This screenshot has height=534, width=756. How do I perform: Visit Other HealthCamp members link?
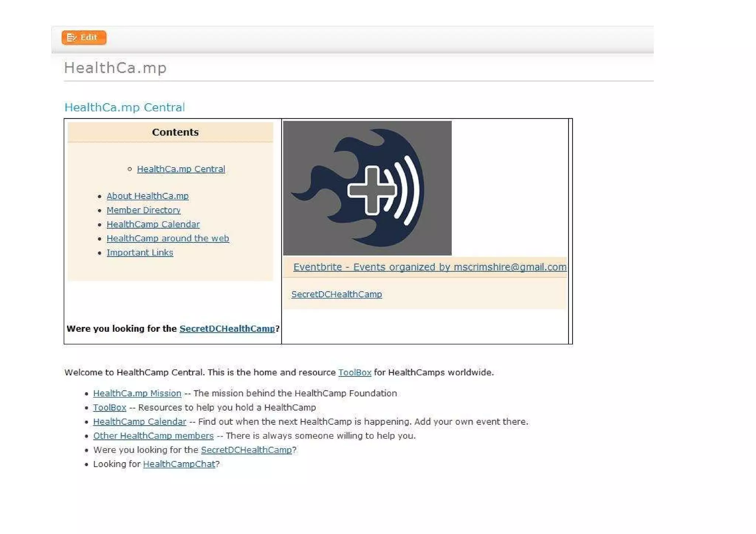153,436
